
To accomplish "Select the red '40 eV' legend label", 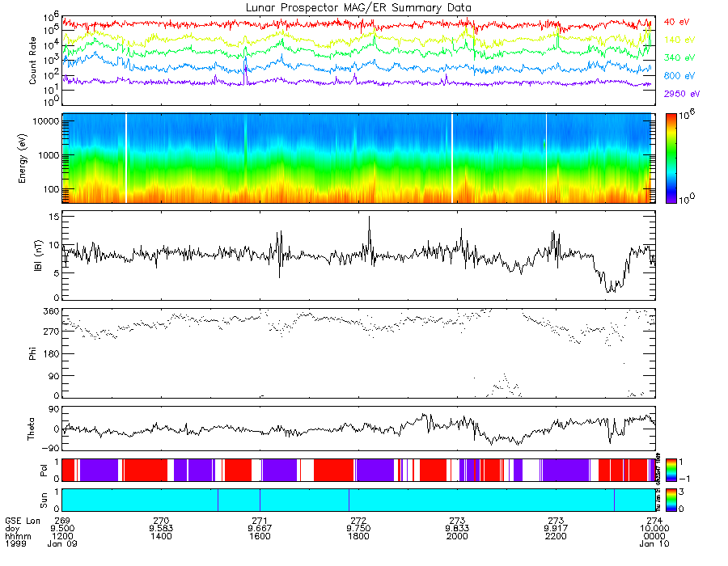I will (676, 22).
